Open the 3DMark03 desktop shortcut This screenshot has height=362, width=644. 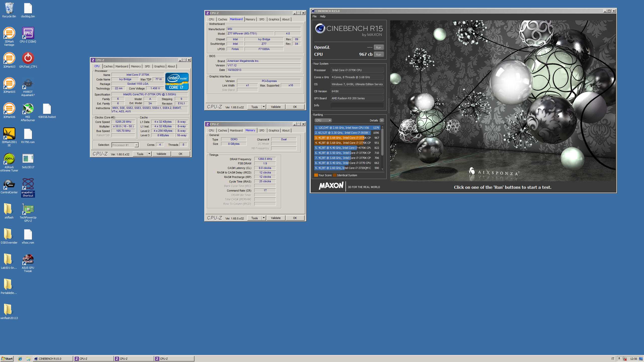click(x=9, y=60)
